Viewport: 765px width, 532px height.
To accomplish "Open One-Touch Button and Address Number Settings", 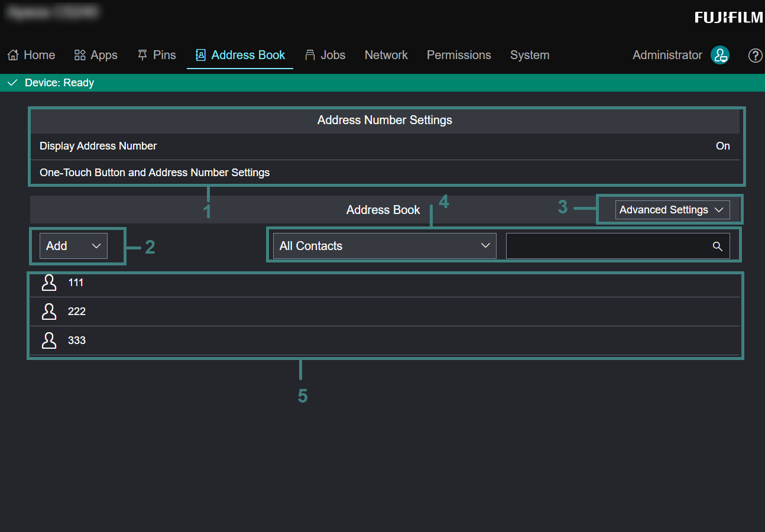I will click(x=155, y=173).
